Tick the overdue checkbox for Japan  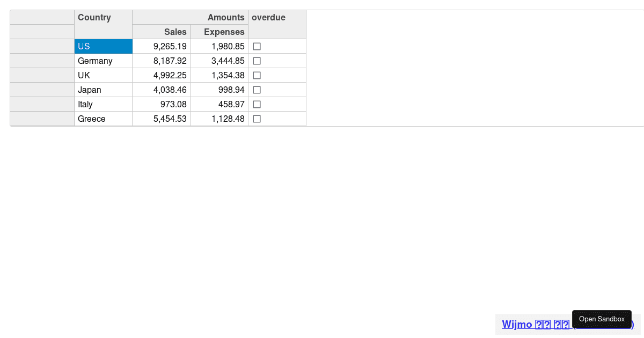coord(257,90)
